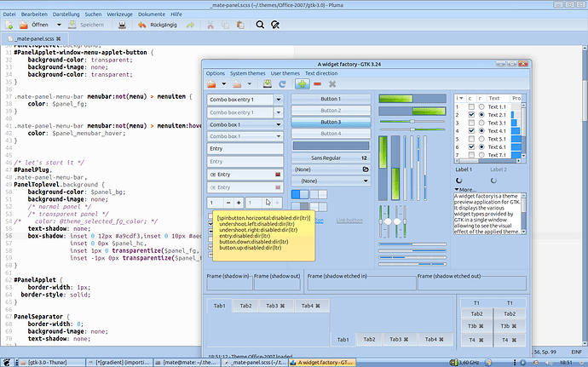Open search with the magnifier icon
This screenshot has width=588, height=367.
(260, 25)
